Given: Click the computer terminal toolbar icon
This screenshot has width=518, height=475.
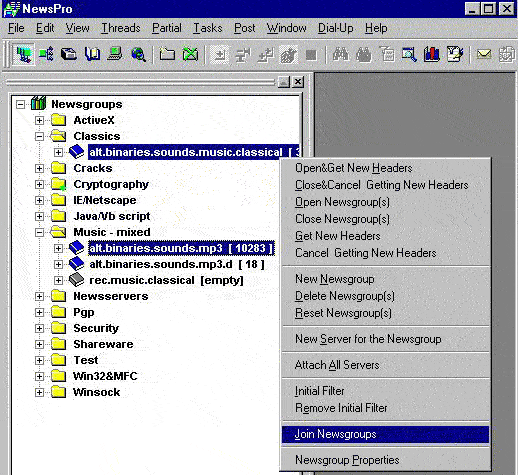Looking at the screenshot, I should (115, 54).
